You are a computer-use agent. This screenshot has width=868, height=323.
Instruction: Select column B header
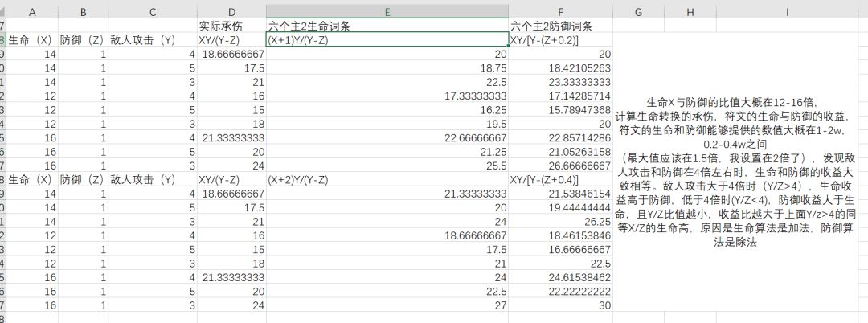(83, 12)
